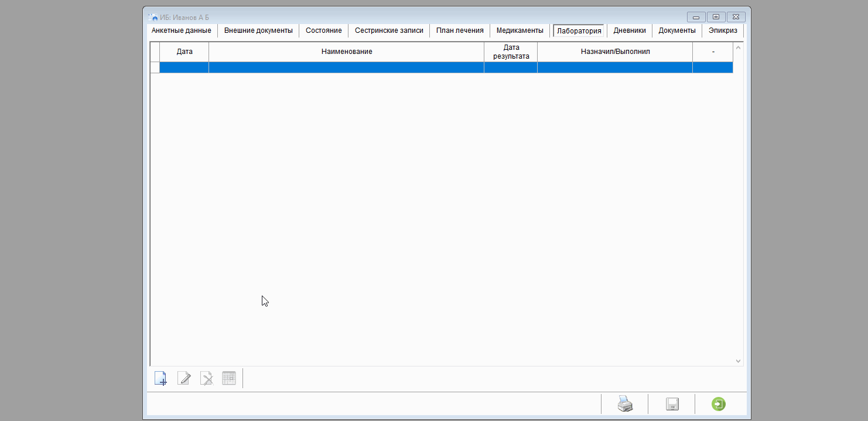The height and width of the screenshot is (421, 868).
Task: Click the scroll up arrow of table
Action: (738, 47)
